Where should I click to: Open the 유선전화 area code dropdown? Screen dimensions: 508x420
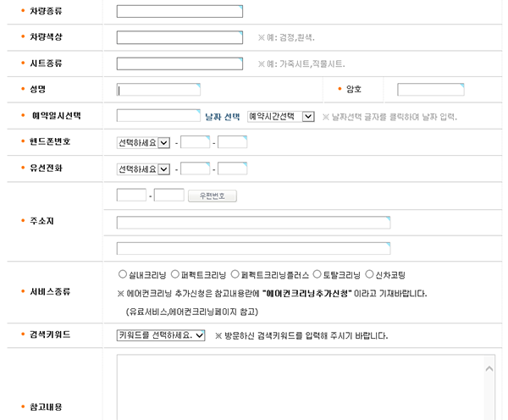coord(143,169)
